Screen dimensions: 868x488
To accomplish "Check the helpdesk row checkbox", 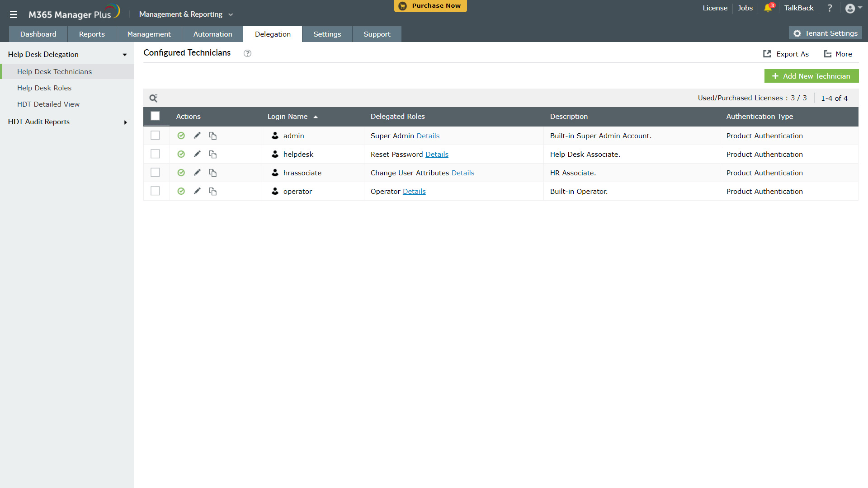I will [155, 154].
